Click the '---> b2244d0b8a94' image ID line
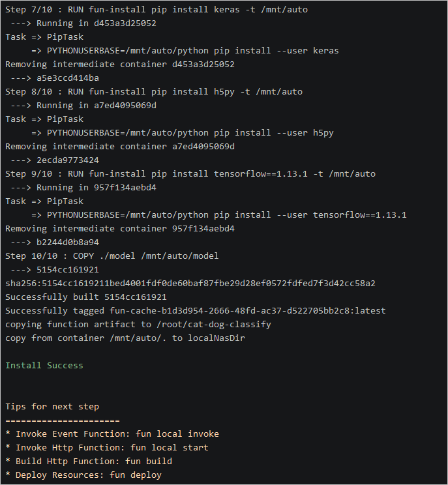This screenshot has width=448, height=485. (x=52, y=242)
